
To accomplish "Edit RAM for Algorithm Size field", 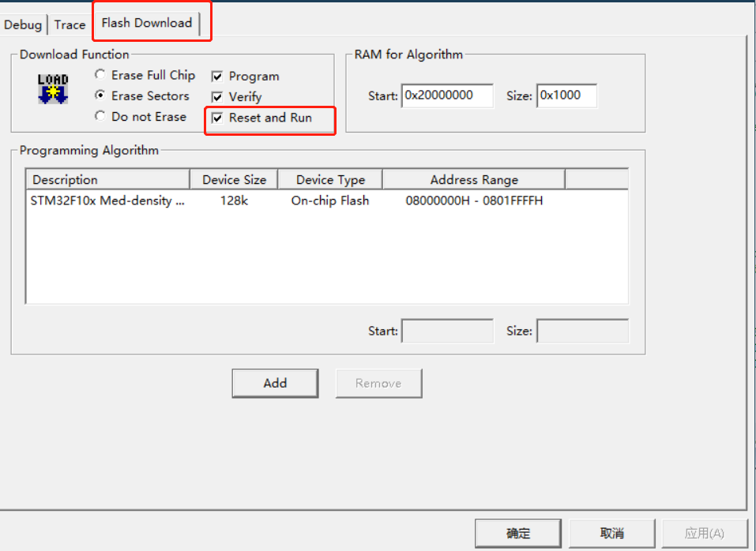I will (x=566, y=96).
